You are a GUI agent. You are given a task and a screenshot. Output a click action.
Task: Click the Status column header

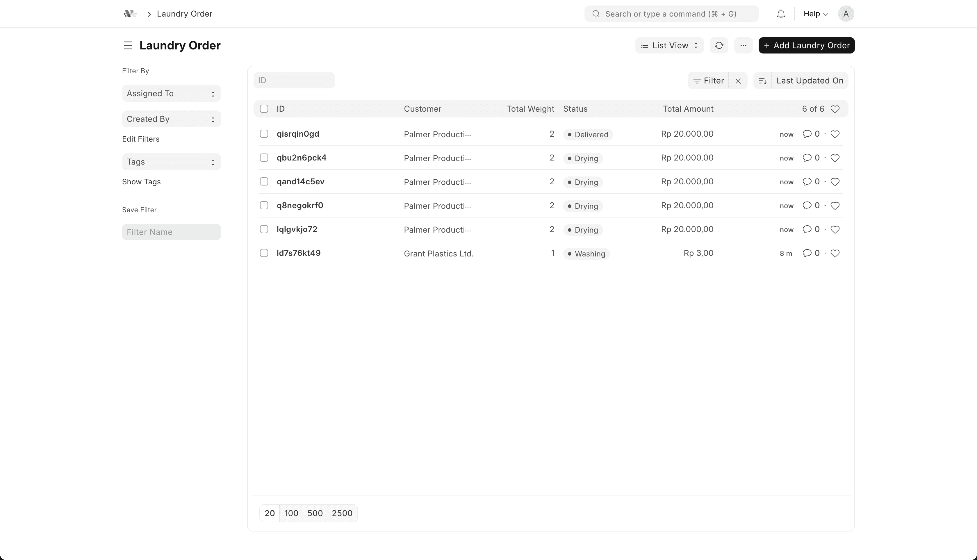[x=575, y=109]
